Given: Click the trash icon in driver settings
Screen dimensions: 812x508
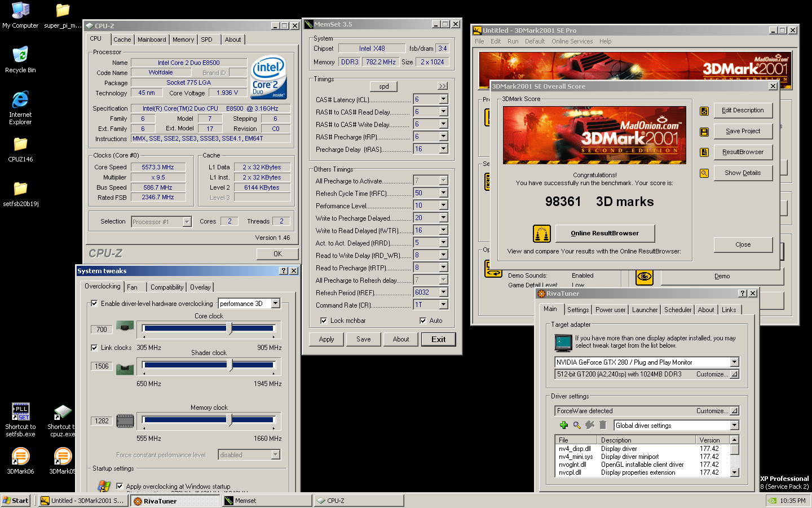Looking at the screenshot, I should [x=603, y=425].
